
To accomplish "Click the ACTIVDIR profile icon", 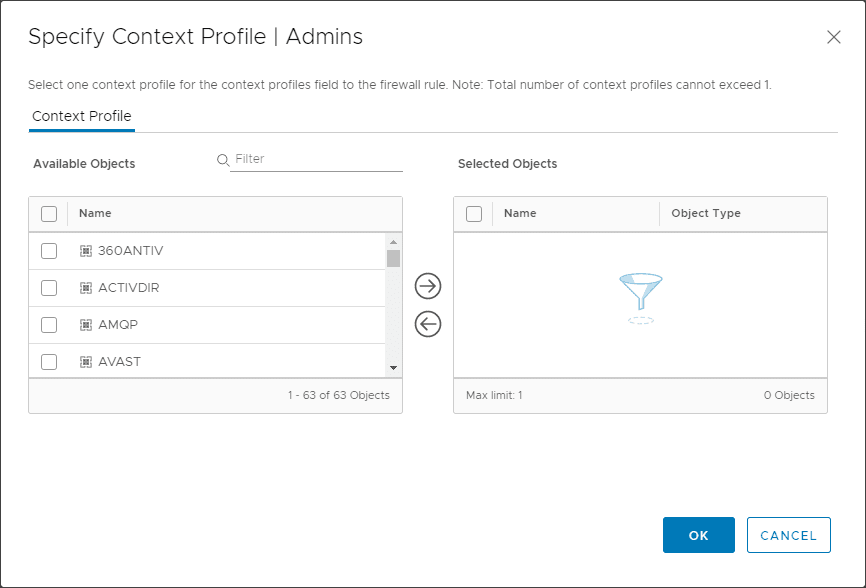I will (86, 288).
